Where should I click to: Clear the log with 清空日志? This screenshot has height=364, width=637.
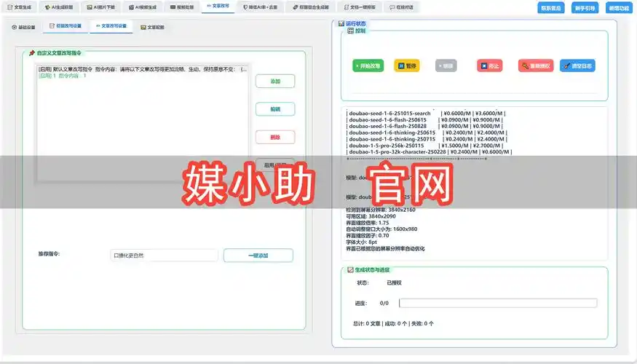(x=577, y=66)
